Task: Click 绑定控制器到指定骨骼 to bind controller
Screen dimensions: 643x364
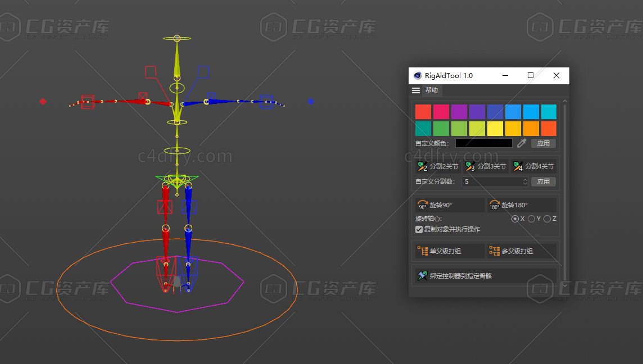Action: 486,276
